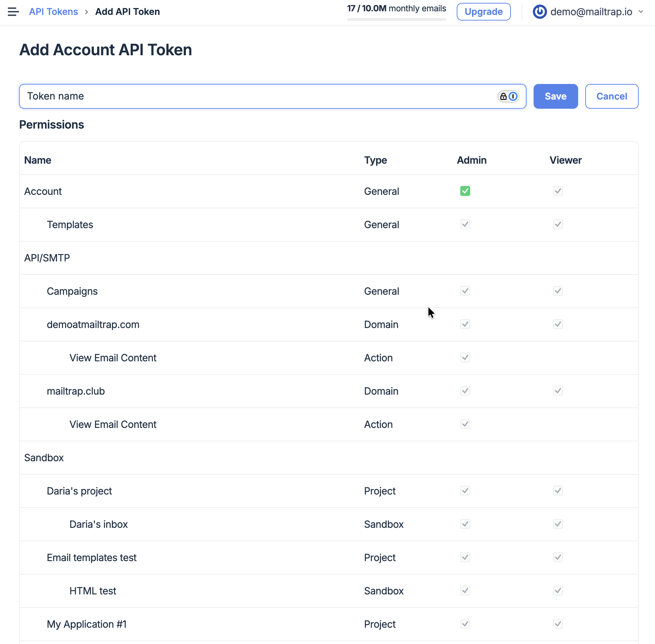Toggle Viewer checkbox for Account row
This screenshot has height=644, width=655.
point(558,191)
